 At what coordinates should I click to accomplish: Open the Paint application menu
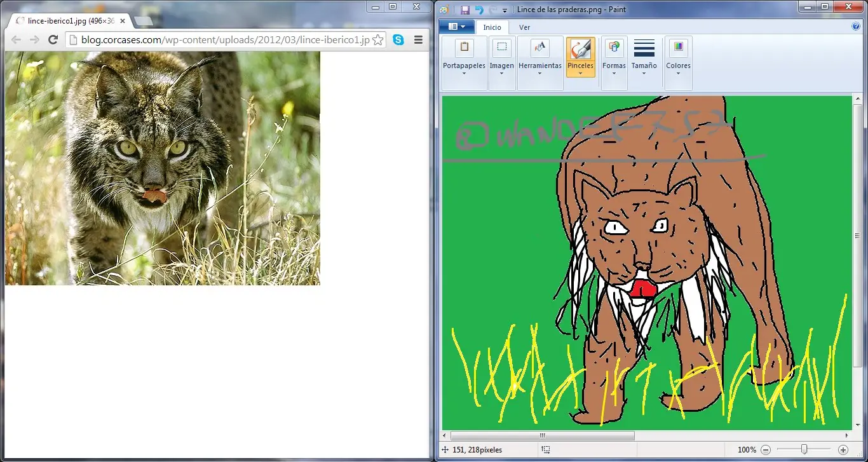pos(457,27)
